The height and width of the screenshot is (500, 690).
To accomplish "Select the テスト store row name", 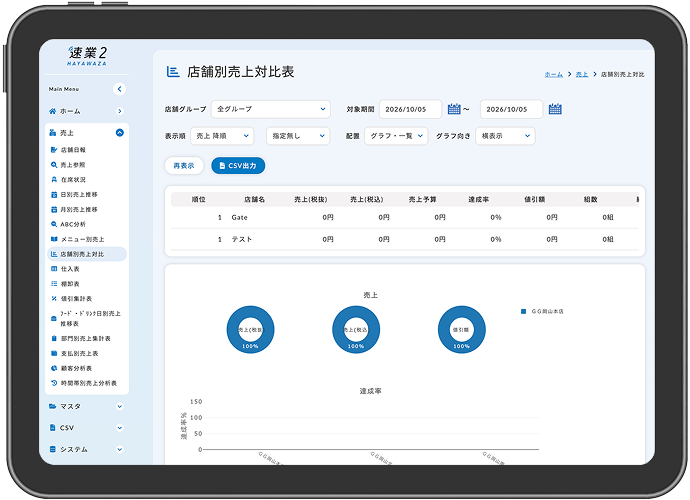I will tap(242, 239).
